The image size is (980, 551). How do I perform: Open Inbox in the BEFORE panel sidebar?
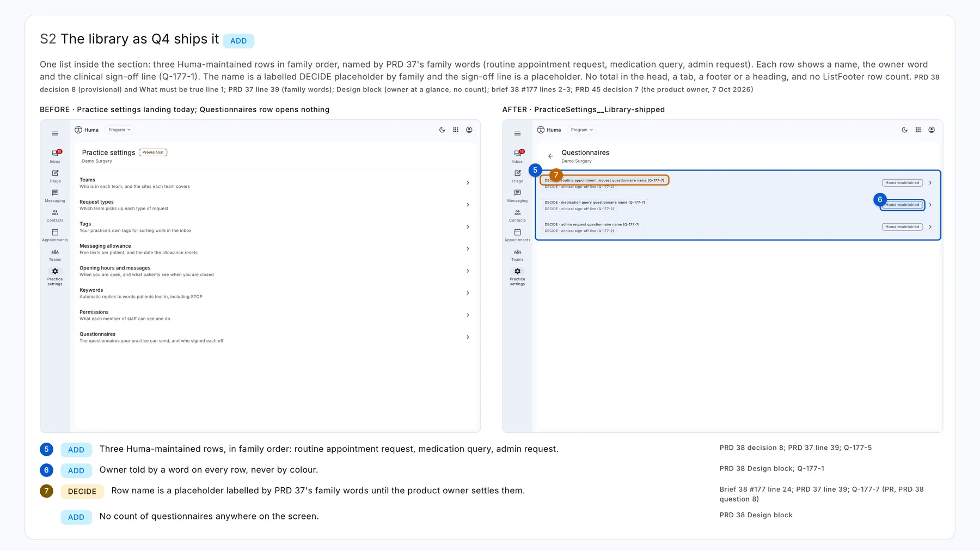coord(55,156)
